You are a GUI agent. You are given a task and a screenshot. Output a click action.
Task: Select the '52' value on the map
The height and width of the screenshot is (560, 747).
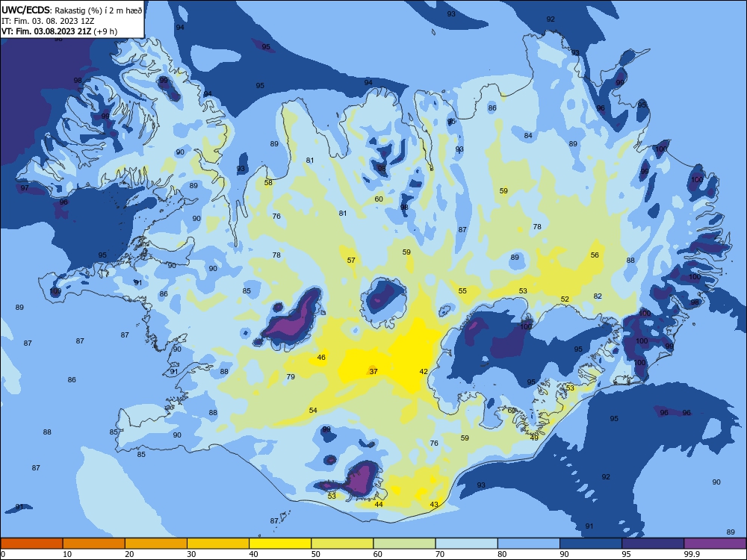click(x=565, y=299)
